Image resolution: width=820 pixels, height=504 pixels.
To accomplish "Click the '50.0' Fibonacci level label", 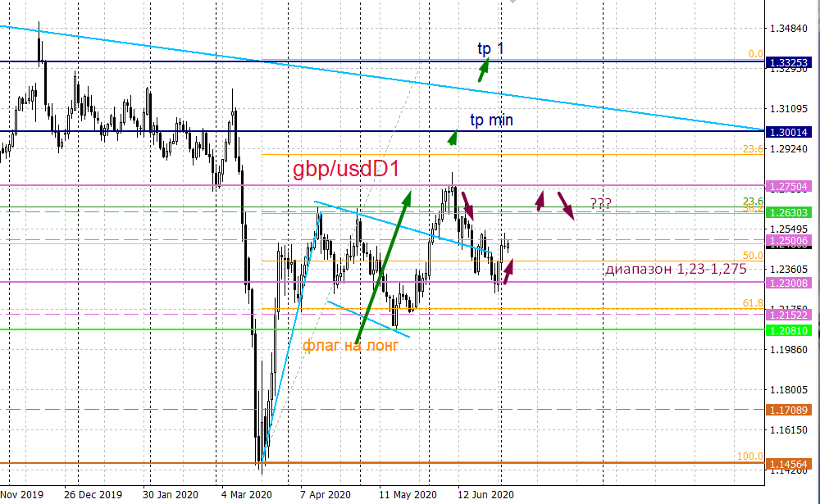I will click(x=753, y=256).
